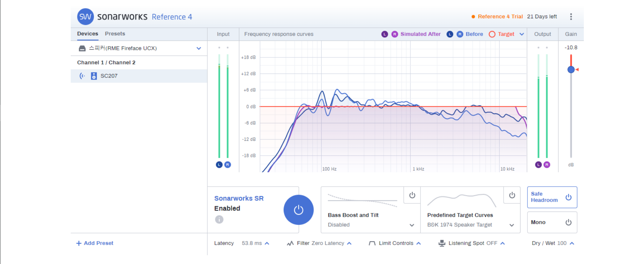Screen dimensions: 644x264
Task: Click the sound wave icon beside SC207
Action: pos(82,76)
